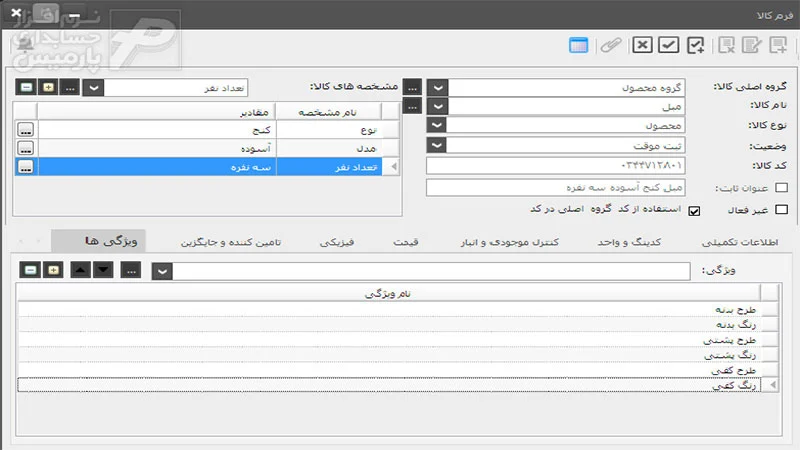This screenshot has width=800, height=450.
Task: Click minus remove feature button
Action: (x=31, y=270)
